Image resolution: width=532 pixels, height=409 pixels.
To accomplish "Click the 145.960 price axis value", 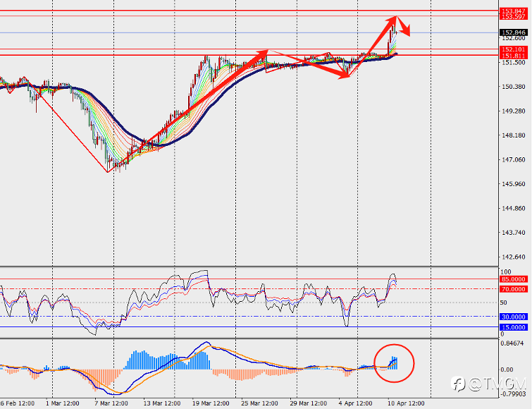I will pos(514,184).
